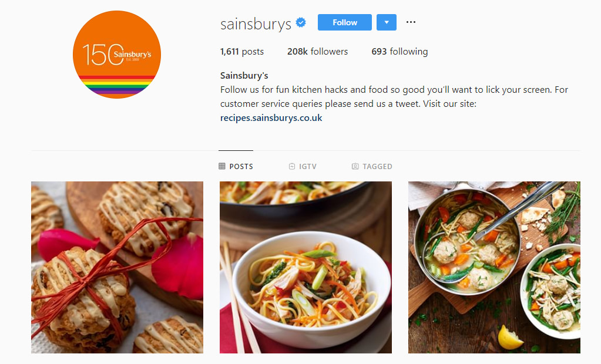View the 693 following list
This screenshot has width=601, height=364.
click(x=399, y=52)
